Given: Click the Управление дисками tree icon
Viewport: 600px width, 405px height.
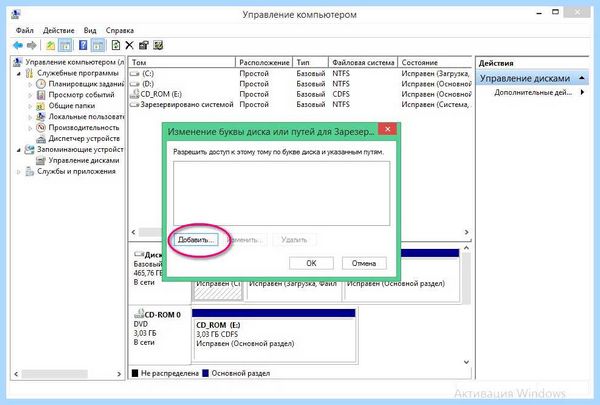Looking at the screenshot, I should [41, 160].
